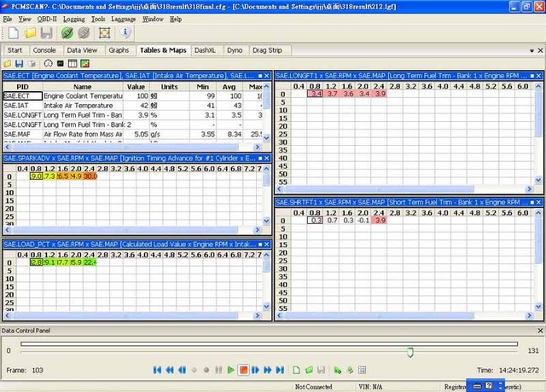Open the Data View tab
Screen dimensions: 546x392
click(x=82, y=50)
